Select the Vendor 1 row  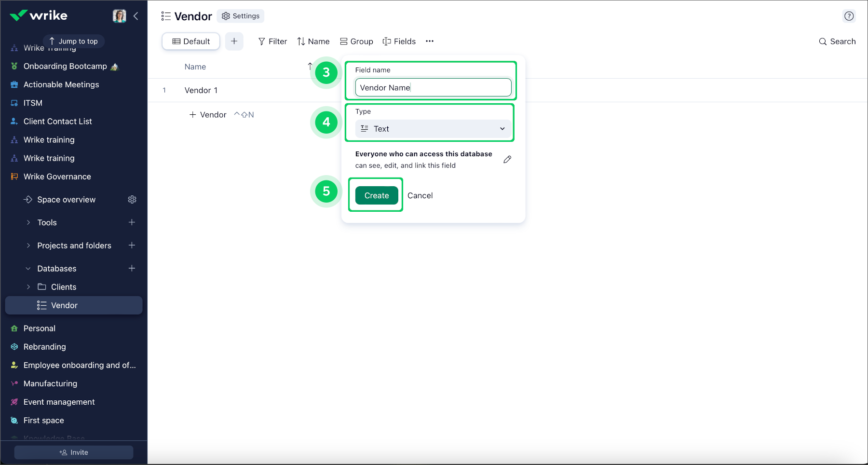point(202,90)
